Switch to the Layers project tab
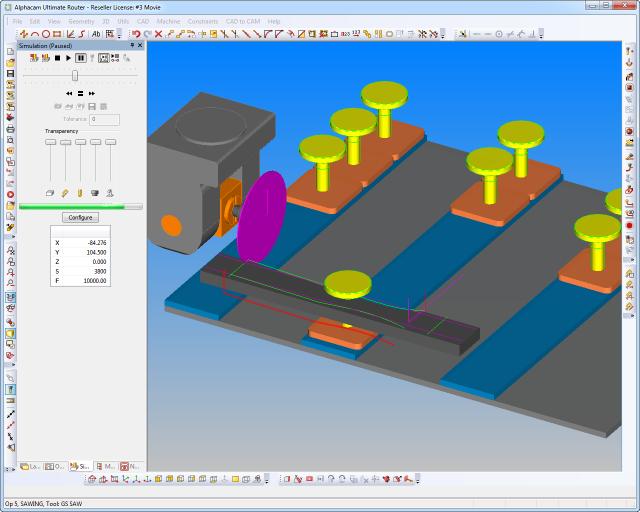 coord(30,466)
